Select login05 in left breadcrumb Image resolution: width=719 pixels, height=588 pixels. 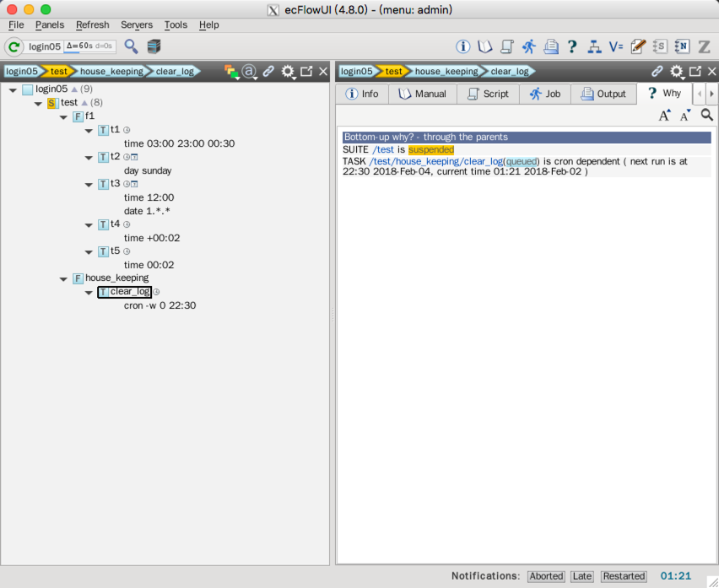coord(22,72)
